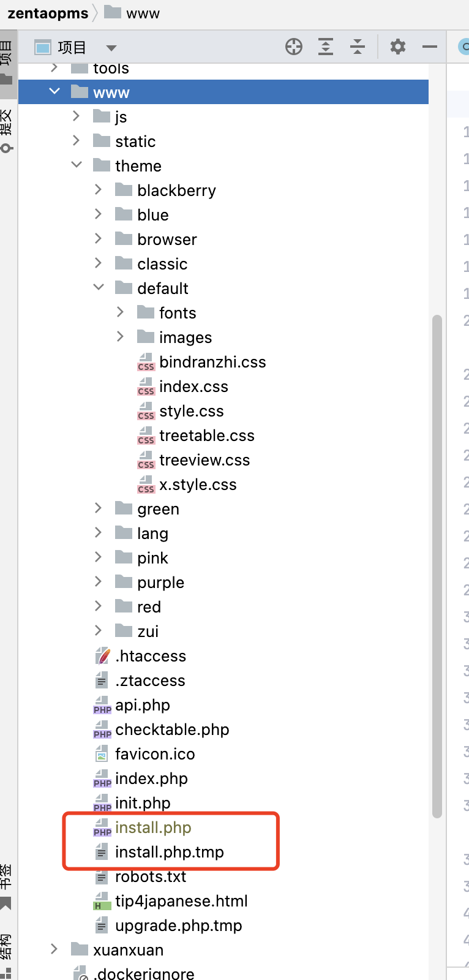Open project panel settings gear
This screenshot has width=469, height=980.
398,47
